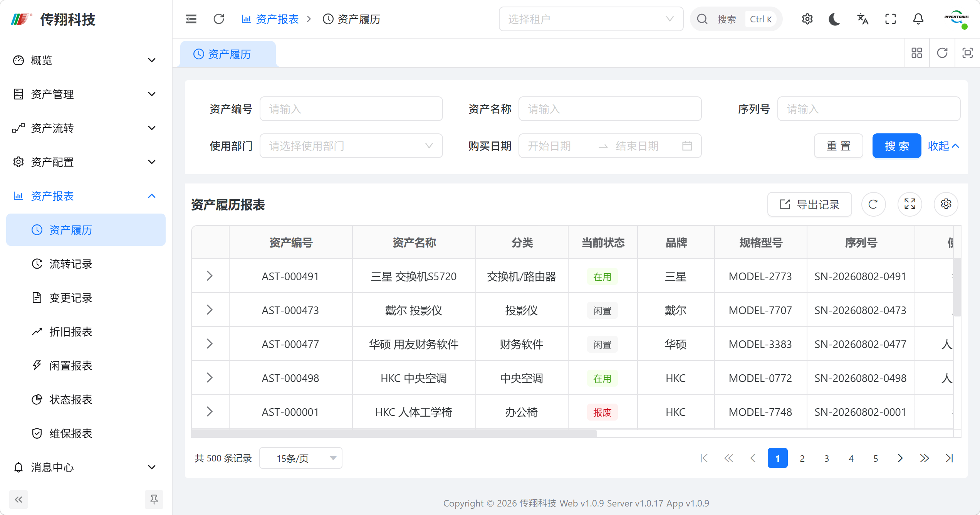Open the 15条/页 page size dropdown
The width and height of the screenshot is (980, 515).
301,458
